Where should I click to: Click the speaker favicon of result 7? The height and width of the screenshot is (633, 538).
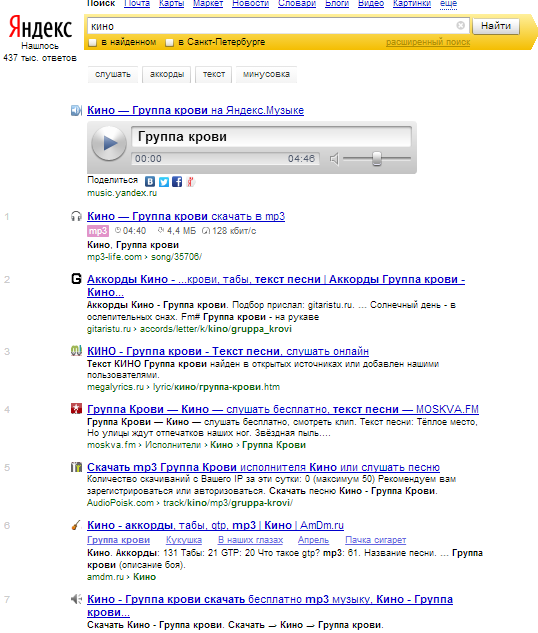(76, 599)
